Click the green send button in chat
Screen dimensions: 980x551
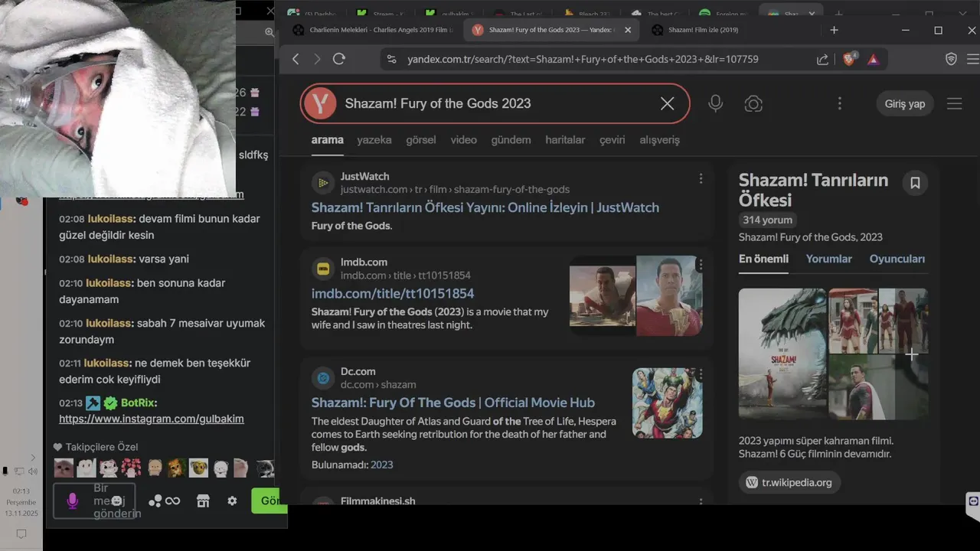269,500
